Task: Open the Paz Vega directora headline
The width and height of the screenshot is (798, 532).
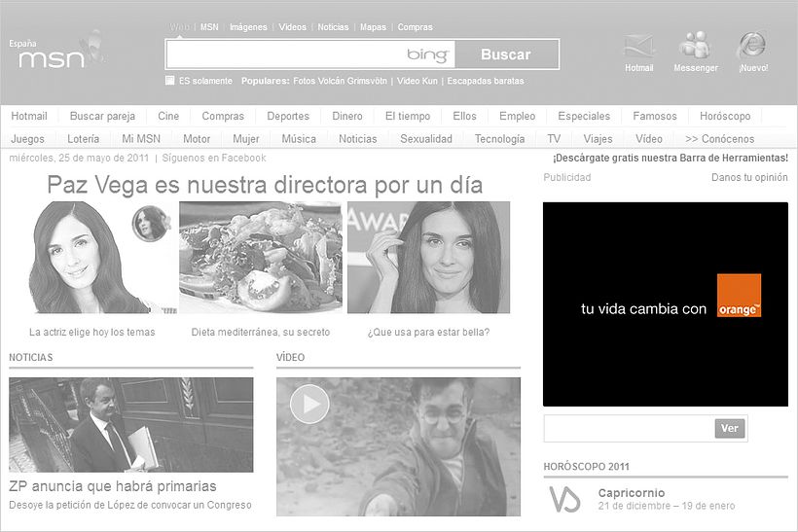Action: (x=265, y=185)
